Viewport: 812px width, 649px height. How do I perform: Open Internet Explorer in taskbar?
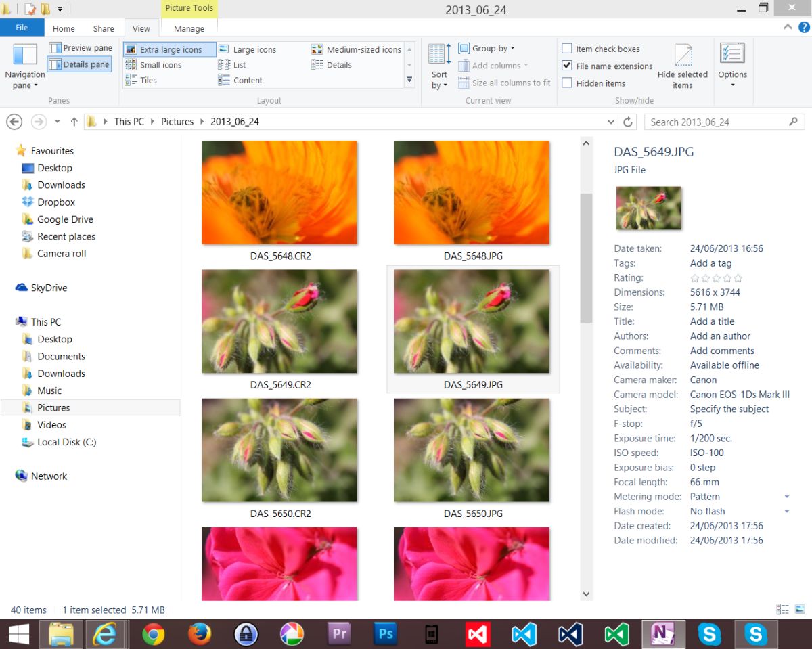pyautogui.click(x=107, y=634)
